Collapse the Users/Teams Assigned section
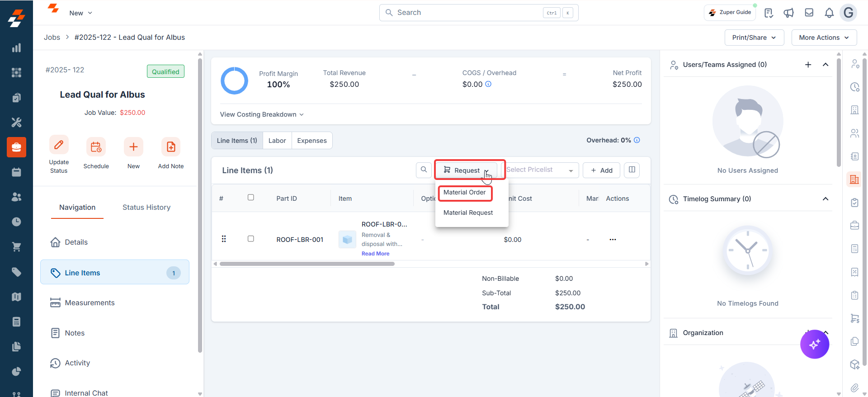The width and height of the screenshot is (868, 397). [x=826, y=65]
